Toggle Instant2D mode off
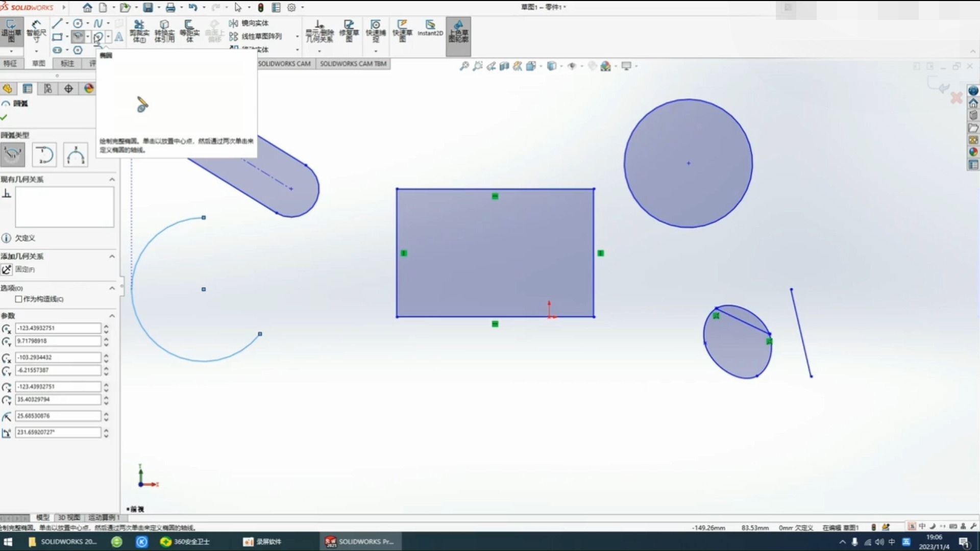This screenshot has width=980, height=551. click(430, 31)
